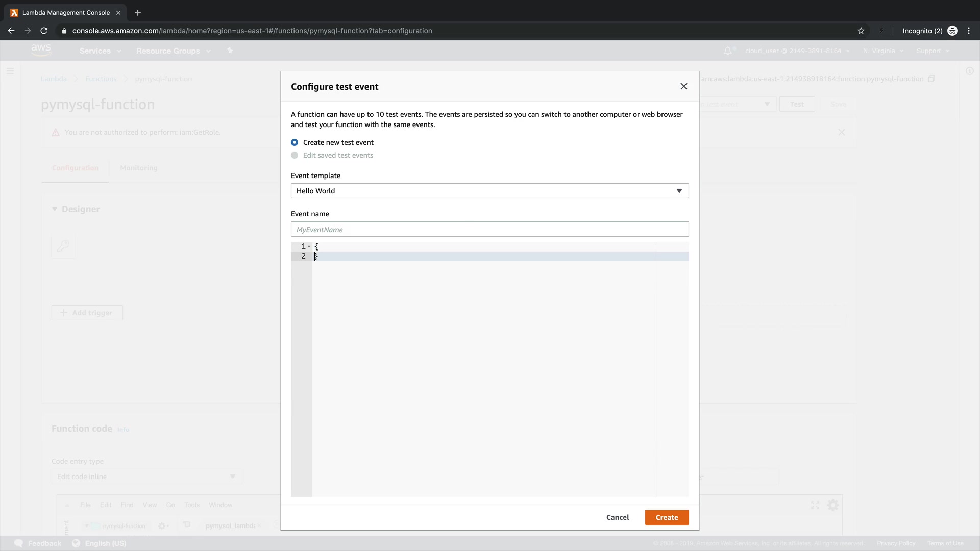Image resolution: width=980 pixels, height=551 pixels.
Task: Click the Cancel button
Action: point(617,517)
